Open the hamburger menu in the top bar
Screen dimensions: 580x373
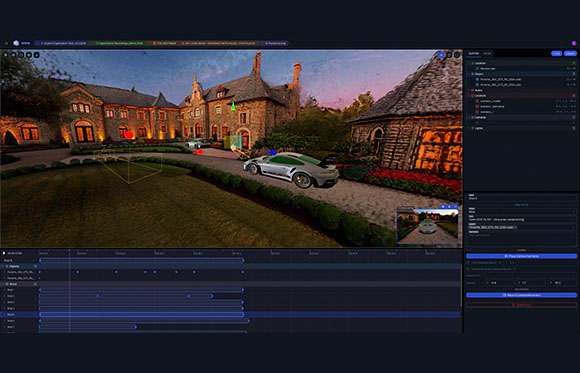pyautogui.click(x=6, y=43)
